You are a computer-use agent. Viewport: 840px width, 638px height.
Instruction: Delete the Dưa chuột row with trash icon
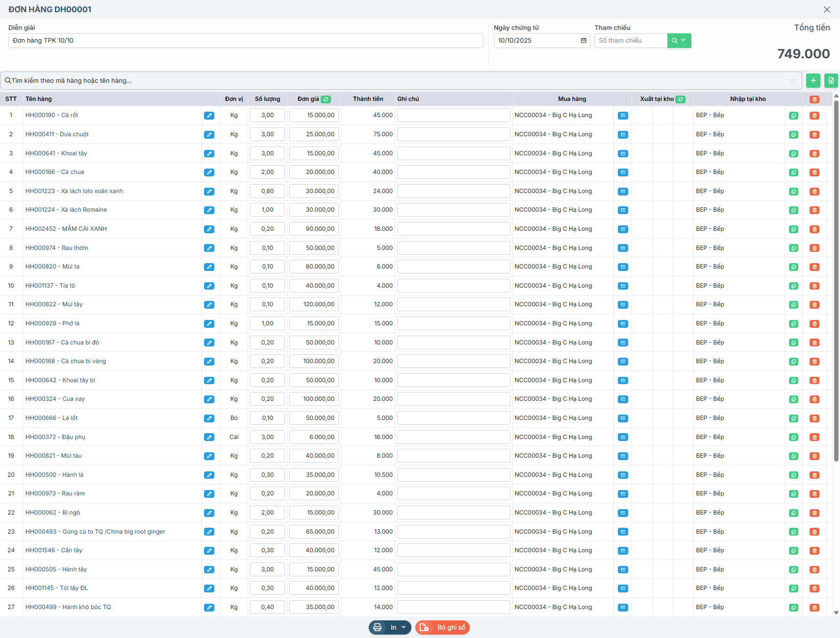click(x=815, y=135)
